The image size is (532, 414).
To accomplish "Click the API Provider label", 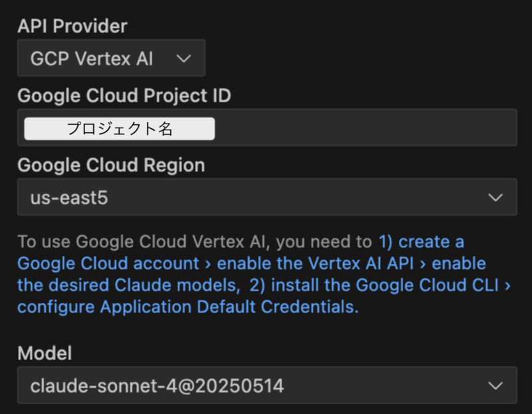I will [72, 26].
